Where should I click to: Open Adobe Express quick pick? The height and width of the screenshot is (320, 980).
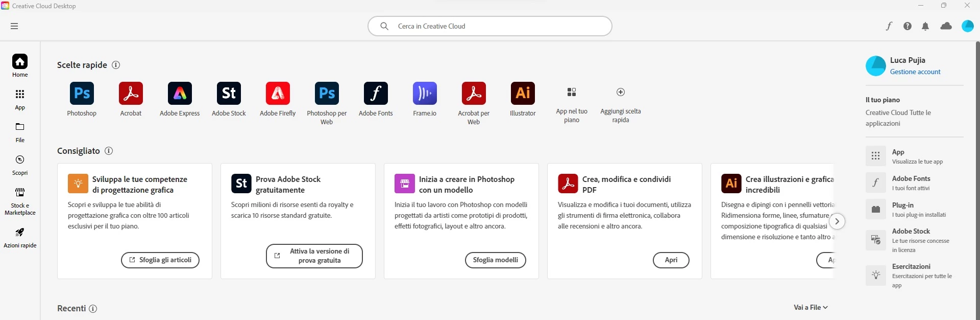(x=180, y=99)
